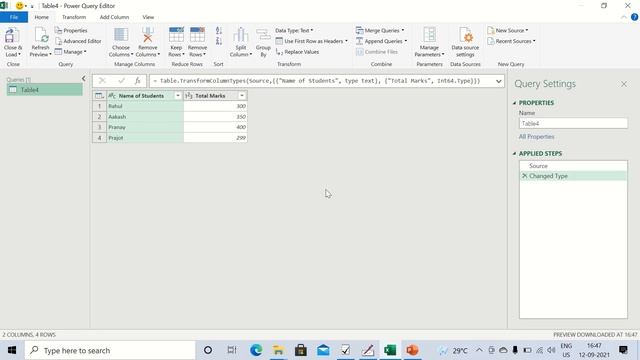Click the taskbar search box
The image size is (640, 360).
110,350
